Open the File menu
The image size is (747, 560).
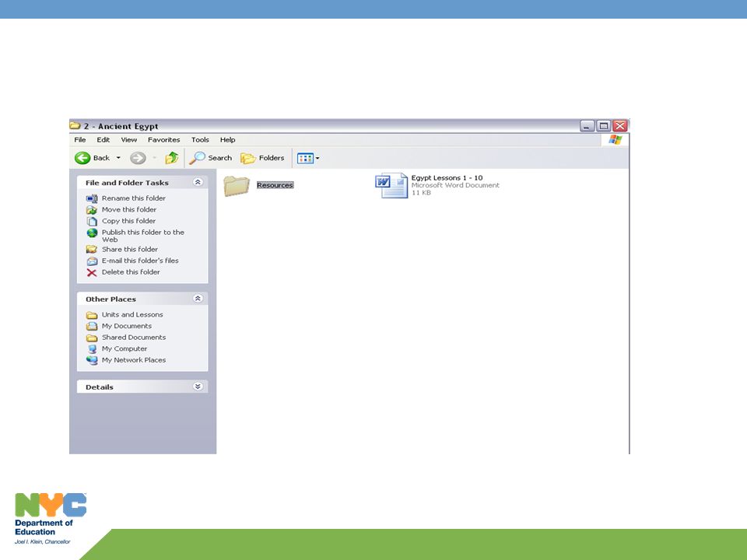point(80,139)
